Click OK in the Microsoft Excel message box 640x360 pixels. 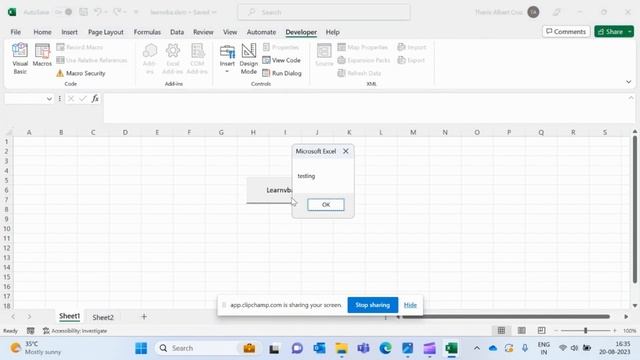coord(326,204)
